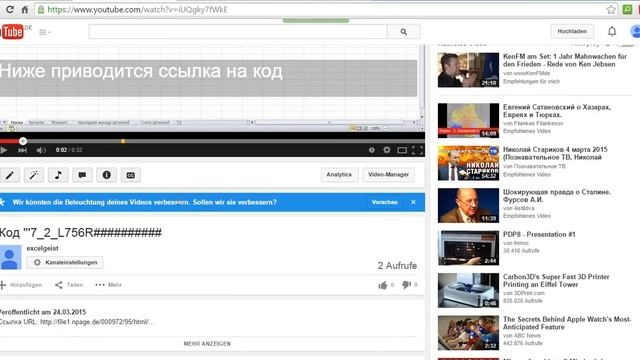Click the search magnifier button
Screen dimensions: 640x360
tap(403, 31)
